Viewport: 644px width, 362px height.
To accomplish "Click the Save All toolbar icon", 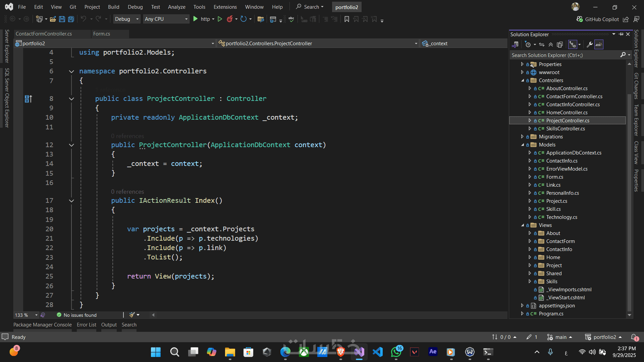I will pyautogui.click(x=71, y=19).
